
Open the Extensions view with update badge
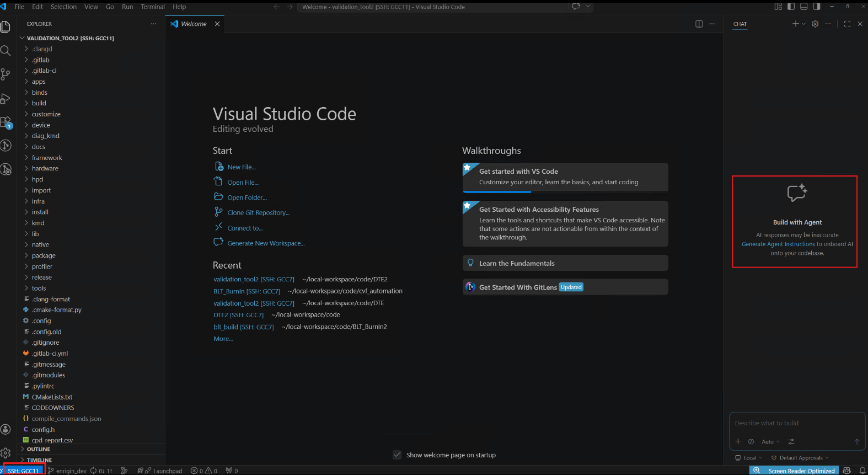tap(6, 122)
